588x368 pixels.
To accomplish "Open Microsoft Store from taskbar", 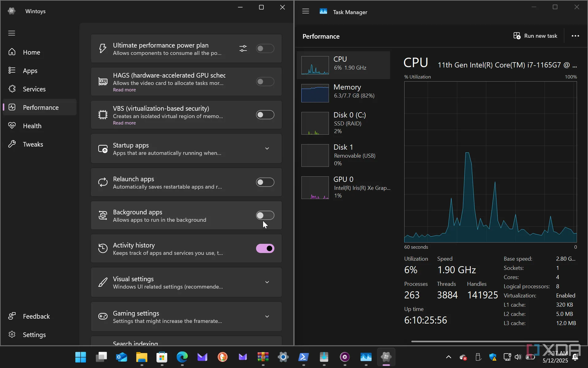I will click(162, 357).
